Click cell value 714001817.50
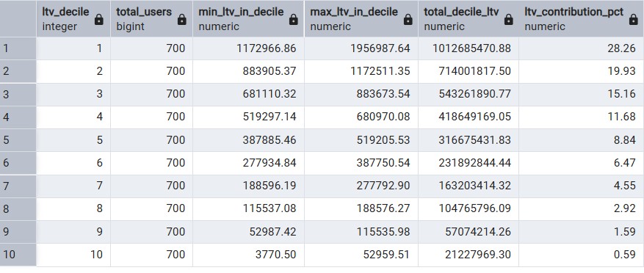 point(475,71)
